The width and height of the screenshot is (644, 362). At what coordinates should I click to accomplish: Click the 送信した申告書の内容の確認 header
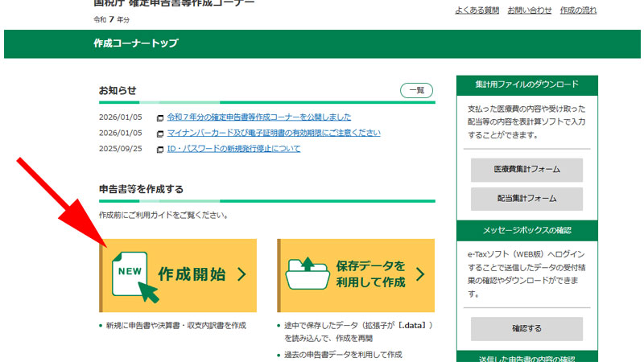tap(527, 357)
